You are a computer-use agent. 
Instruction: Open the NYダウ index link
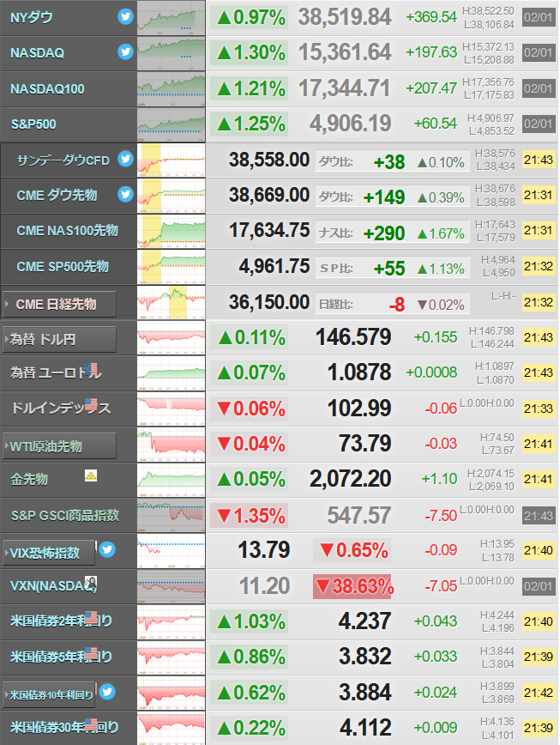pyautogui.click(x=32, y=17)
